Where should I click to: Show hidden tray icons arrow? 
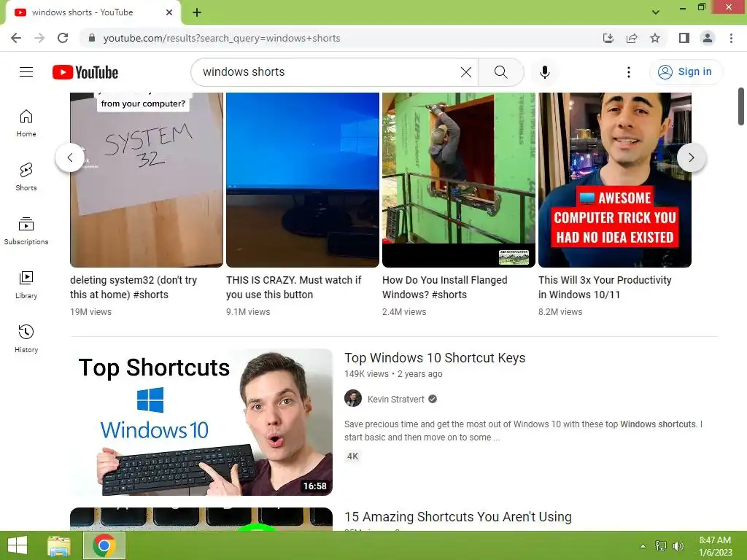(643, 546)
